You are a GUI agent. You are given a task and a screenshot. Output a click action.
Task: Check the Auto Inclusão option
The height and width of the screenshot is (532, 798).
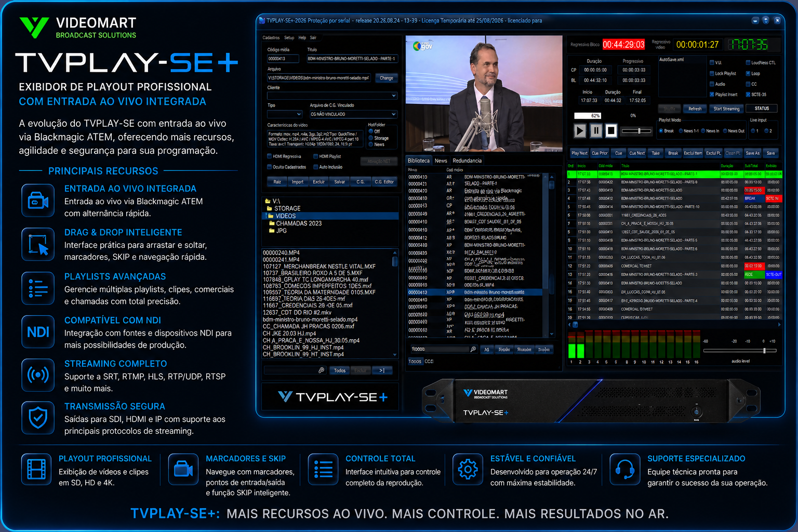315,167
